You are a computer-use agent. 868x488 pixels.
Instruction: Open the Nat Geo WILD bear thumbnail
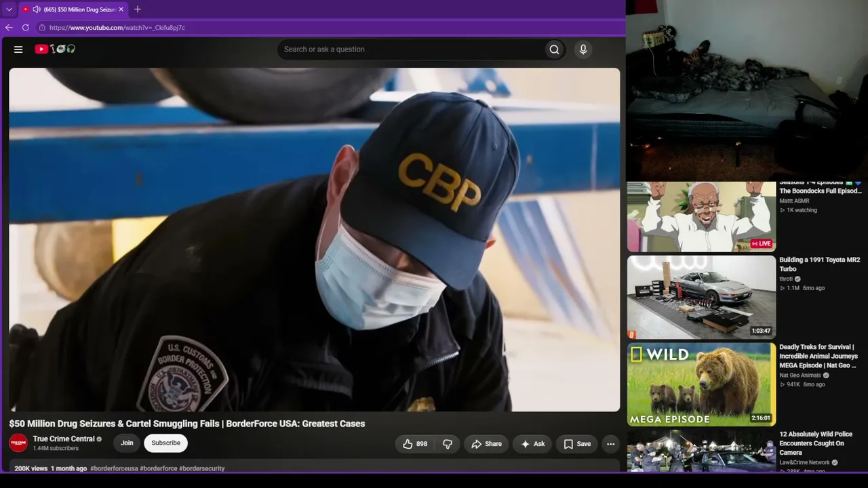(x=701, y=384)
